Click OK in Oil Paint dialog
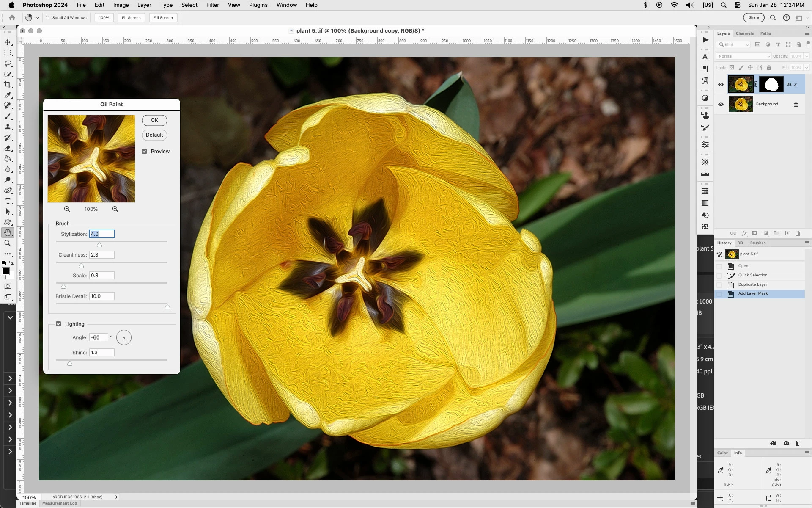The height and width of the screenshot is (508, 812). coord(154,120)
